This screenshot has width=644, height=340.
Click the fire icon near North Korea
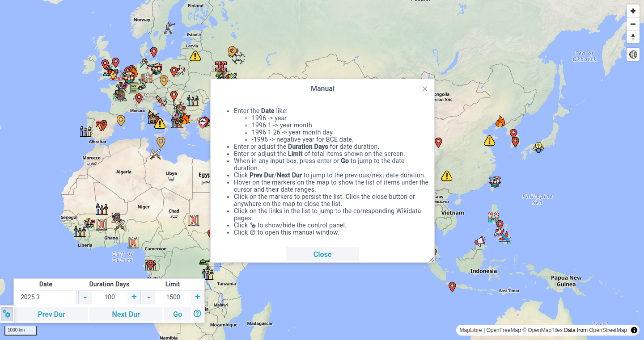(x=500, y=121)
